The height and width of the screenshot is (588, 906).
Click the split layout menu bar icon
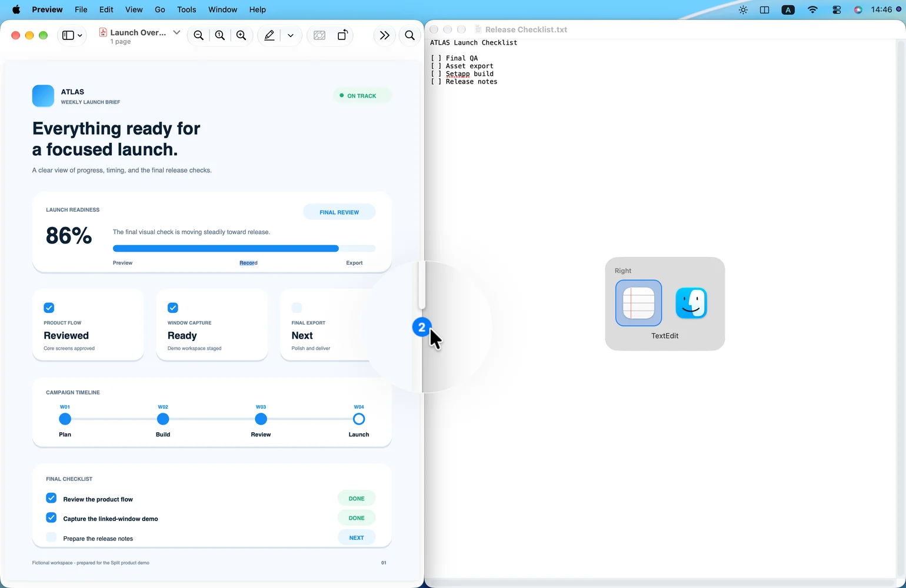tap(764, 9)
